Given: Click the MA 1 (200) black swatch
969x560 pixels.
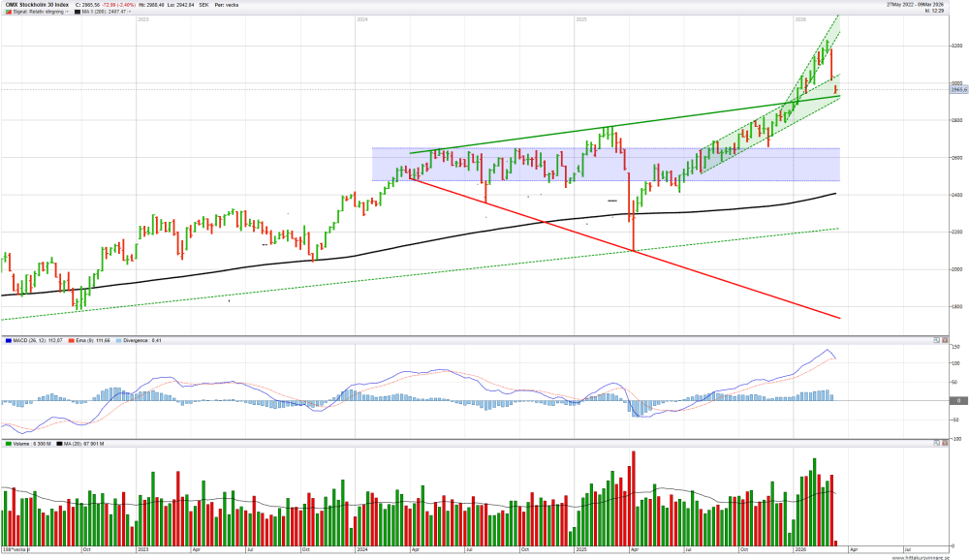Looking at the screenshot, I should pyautogui.click(x=78, y=12).
